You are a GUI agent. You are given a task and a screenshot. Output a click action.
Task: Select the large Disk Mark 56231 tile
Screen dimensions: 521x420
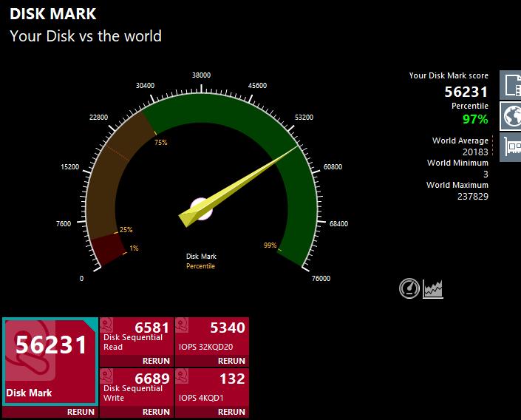(50, 362)
